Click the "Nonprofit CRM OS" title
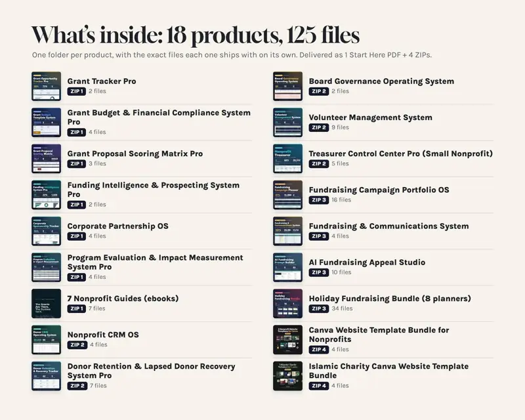 103,335
